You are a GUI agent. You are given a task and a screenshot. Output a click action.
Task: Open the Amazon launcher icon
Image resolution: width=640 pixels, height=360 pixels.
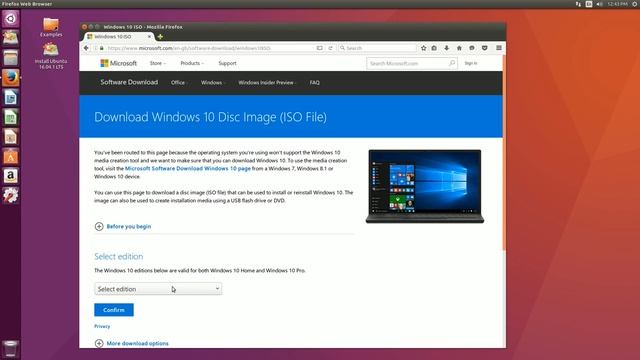point(11,176)
